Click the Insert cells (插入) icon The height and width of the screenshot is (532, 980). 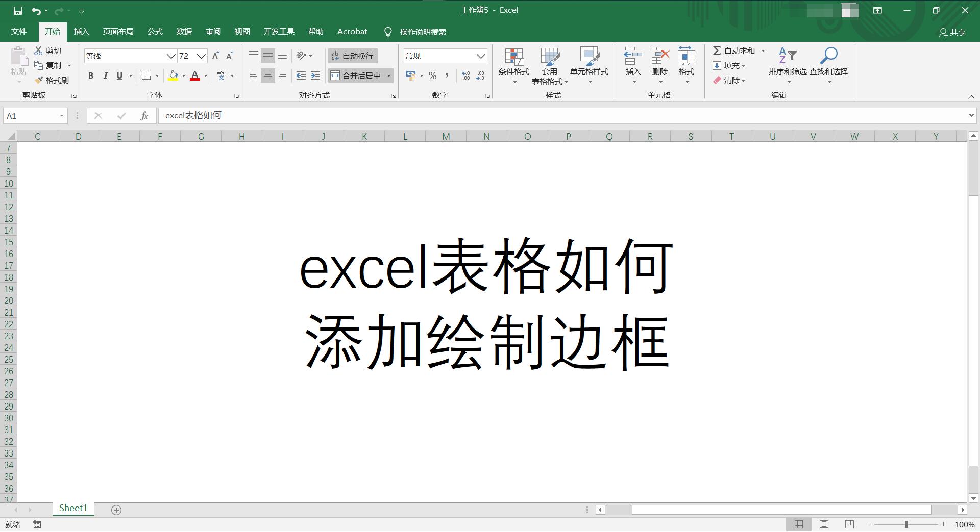point(633,57)
